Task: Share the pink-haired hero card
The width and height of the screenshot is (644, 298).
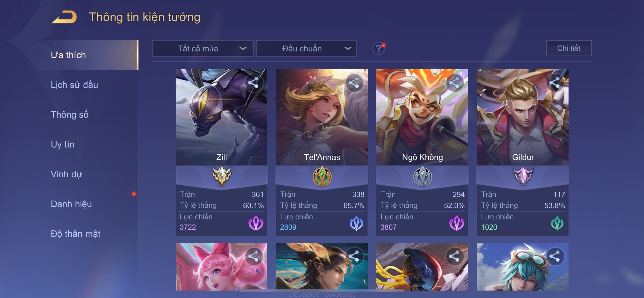Action: click(253, 256)
